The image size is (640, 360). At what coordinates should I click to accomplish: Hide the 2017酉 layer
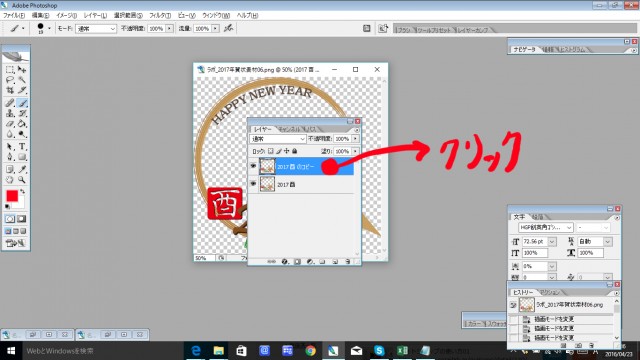(x=253, y=184)
